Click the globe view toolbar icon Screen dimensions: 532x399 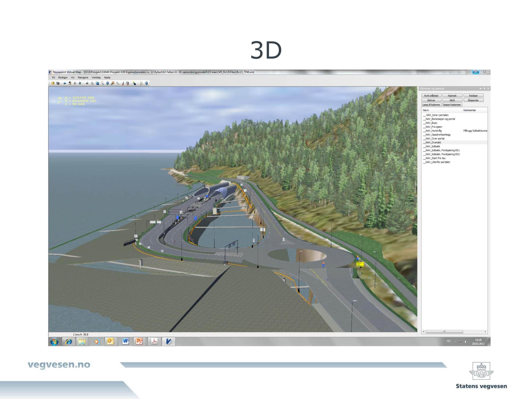click(x=70, y=83)
